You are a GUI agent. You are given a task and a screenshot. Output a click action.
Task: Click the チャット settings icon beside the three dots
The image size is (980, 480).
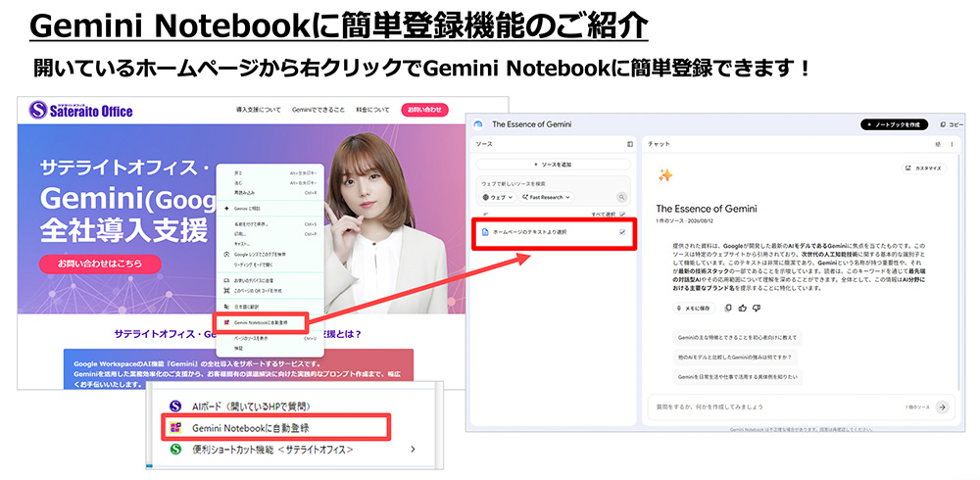[937, 144]
